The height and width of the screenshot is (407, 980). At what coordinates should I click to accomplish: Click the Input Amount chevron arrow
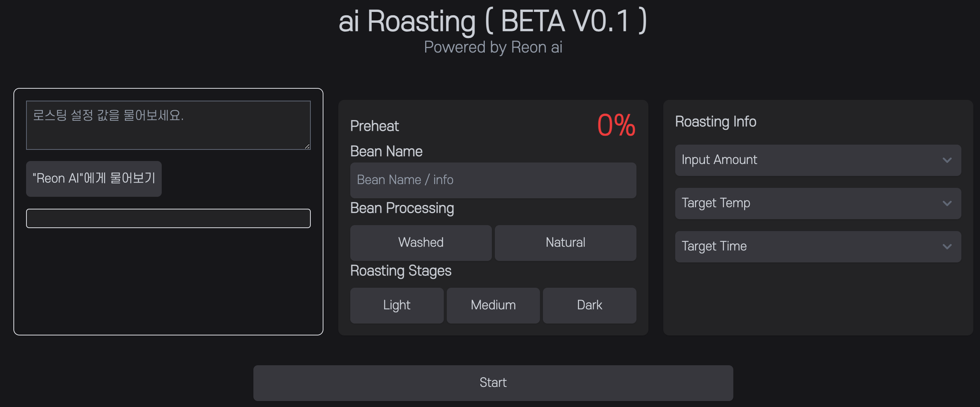[947, 160]
